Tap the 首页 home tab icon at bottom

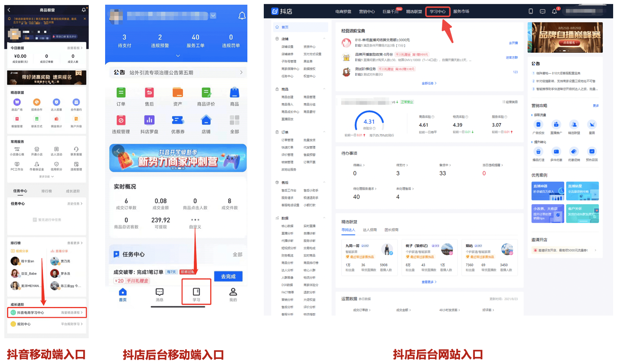tap(123, 292)
